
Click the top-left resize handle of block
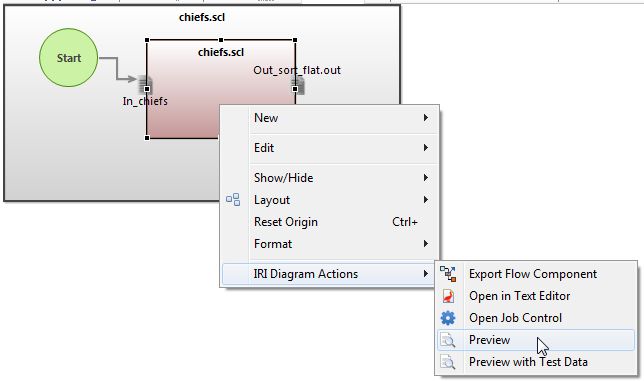pos(147,40)
